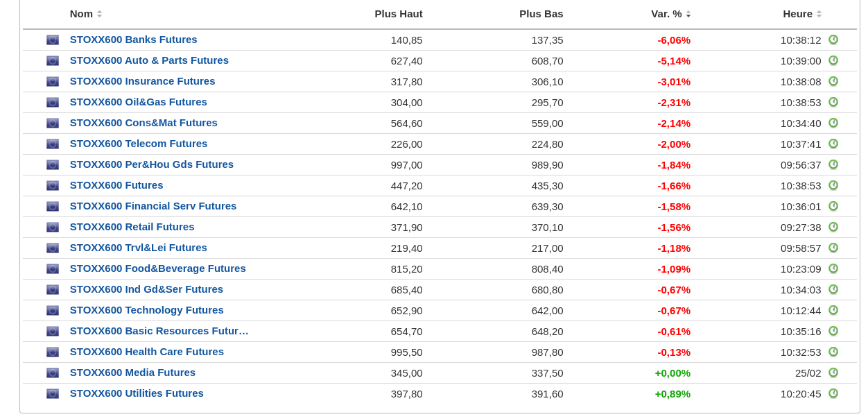Open the STOXX600 Auto & Parts Futures link
Screen dimensions: 868x419
click(149, 60)
